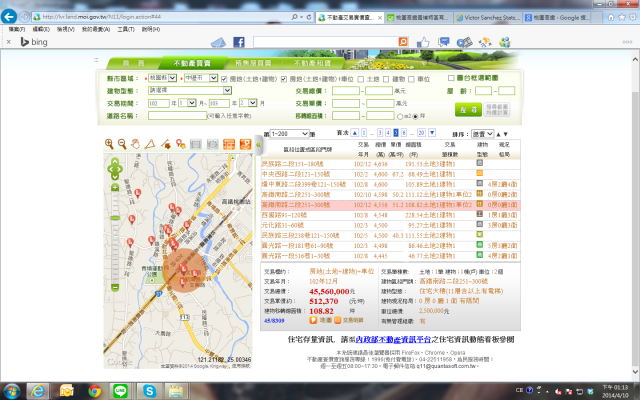Open the favorites star icon
The image size is (640, 400).
pos(622,17)
